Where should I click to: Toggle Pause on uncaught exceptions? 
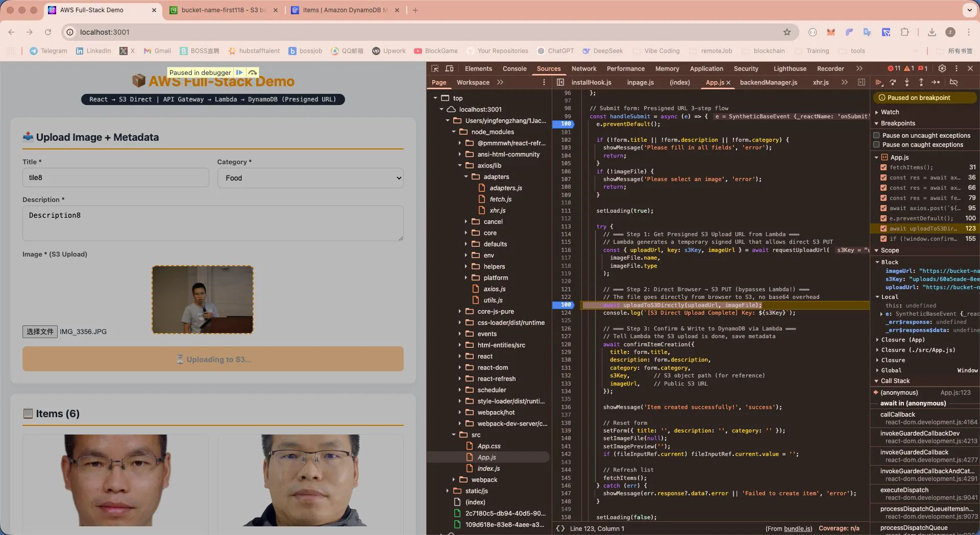point(876,135)
